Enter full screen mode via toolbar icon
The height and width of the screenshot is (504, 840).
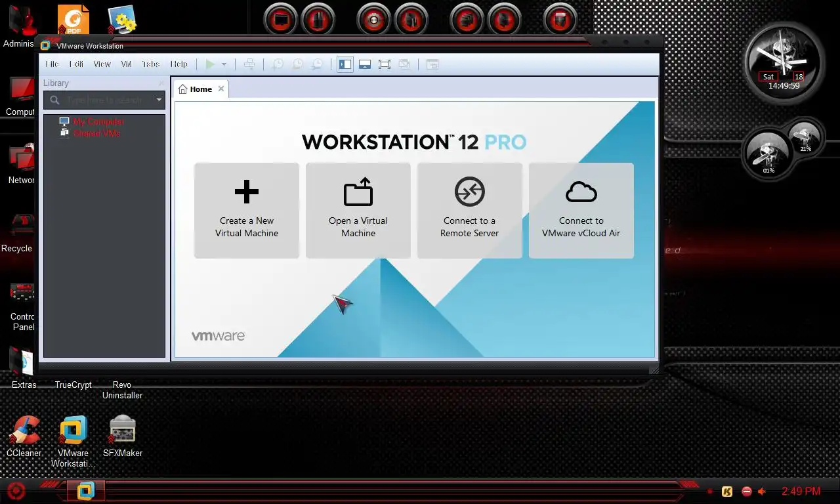tap(385, 64)
